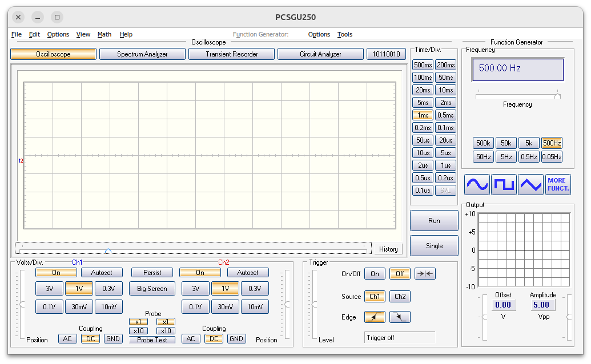Set time base to 10us
591x364 pixels.
[423, 153]
